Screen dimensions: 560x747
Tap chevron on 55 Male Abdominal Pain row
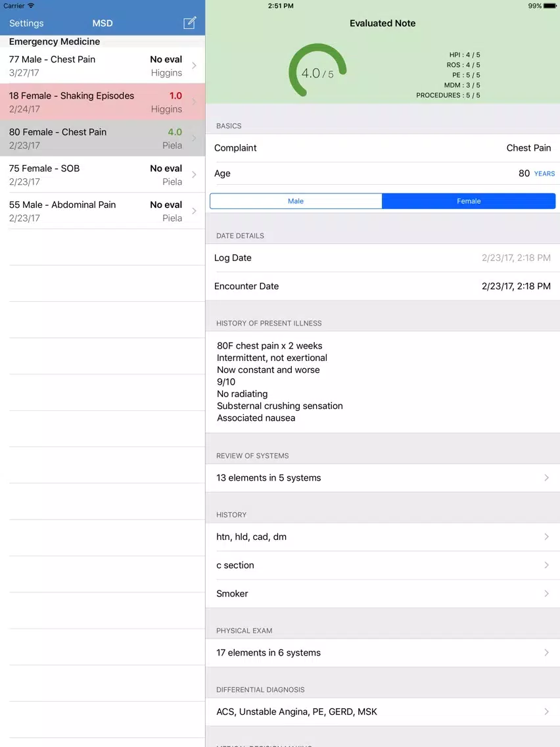click(195, 211)
